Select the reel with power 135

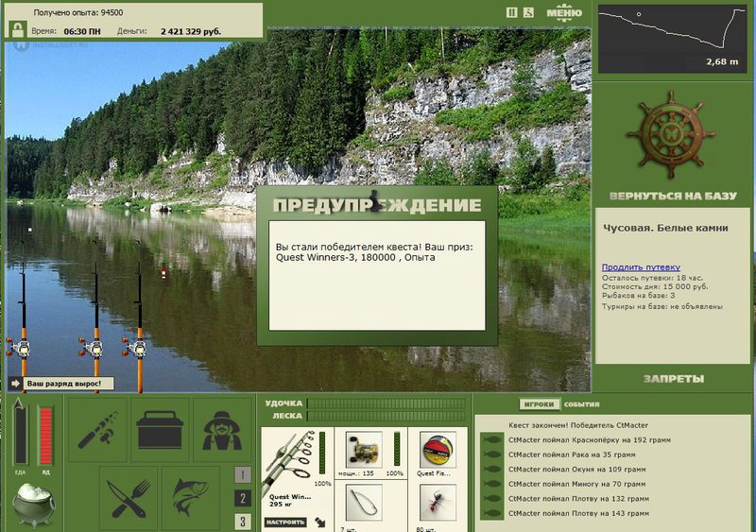(x=364, y=450)
